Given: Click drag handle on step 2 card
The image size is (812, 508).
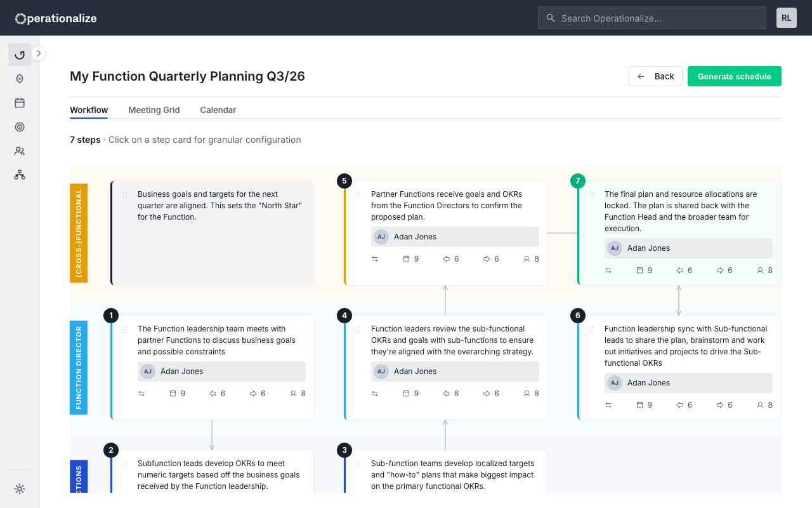Looking at the screenshot, I should [125, 464].
